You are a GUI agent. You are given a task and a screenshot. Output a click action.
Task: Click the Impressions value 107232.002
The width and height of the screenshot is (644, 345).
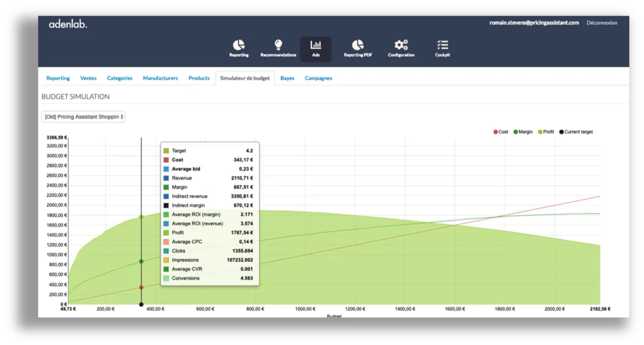[x=240, y=260]
